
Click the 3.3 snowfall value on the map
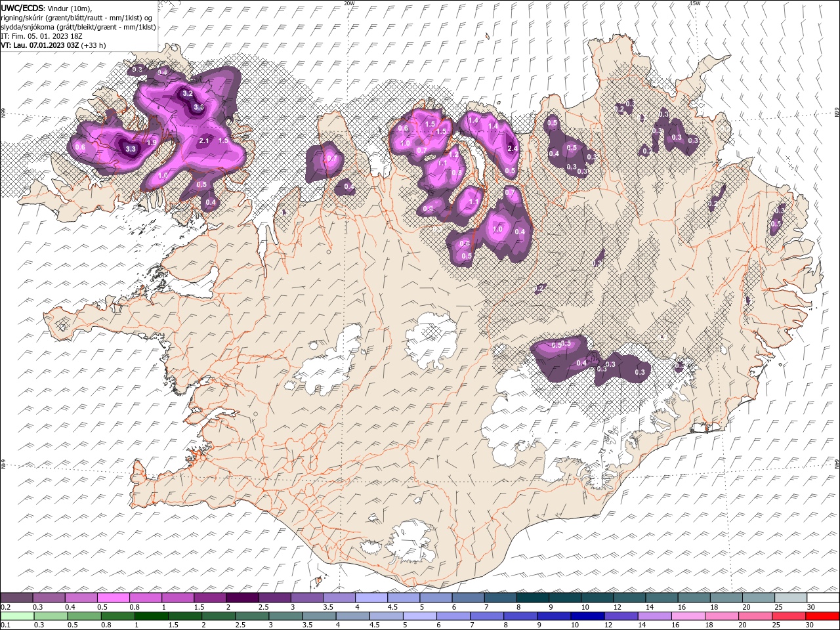coord(131,149)
